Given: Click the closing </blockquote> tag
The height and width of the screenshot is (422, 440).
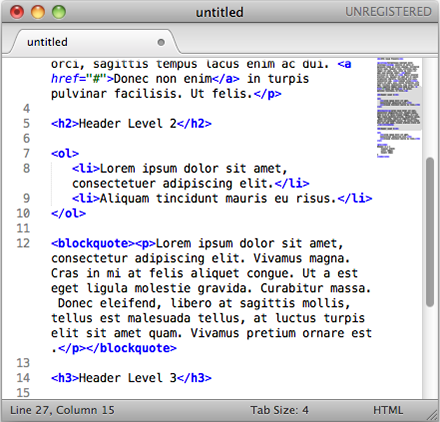Looking at the screenshot, I should pyautogui.click(x=131, y=348).
